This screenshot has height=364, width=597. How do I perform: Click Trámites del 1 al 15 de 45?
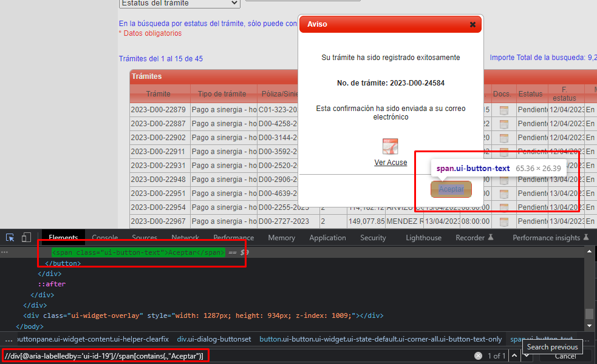coord(161,59)
